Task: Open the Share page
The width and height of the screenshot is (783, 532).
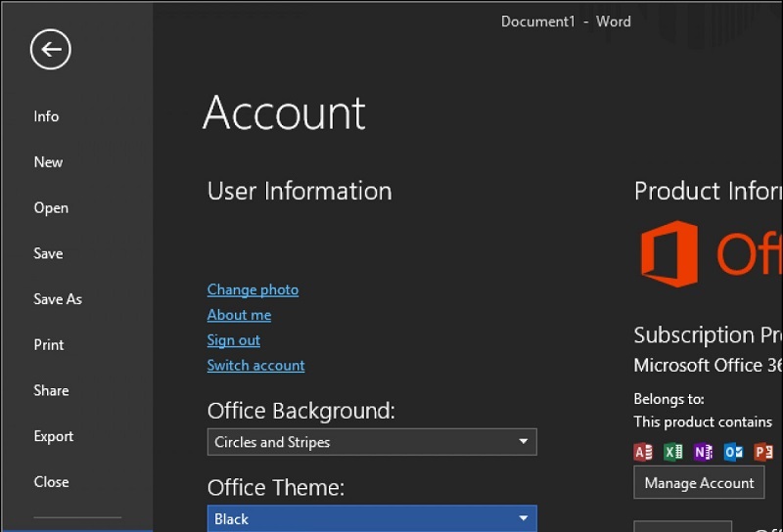Action: click(x=51, y=390)
